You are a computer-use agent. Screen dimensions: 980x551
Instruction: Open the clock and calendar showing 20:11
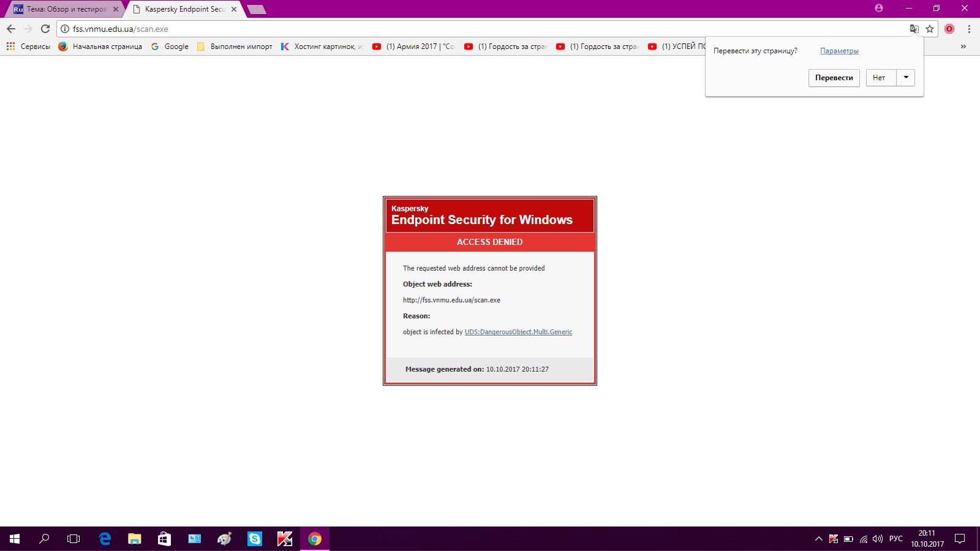click(x=927, y=539)
